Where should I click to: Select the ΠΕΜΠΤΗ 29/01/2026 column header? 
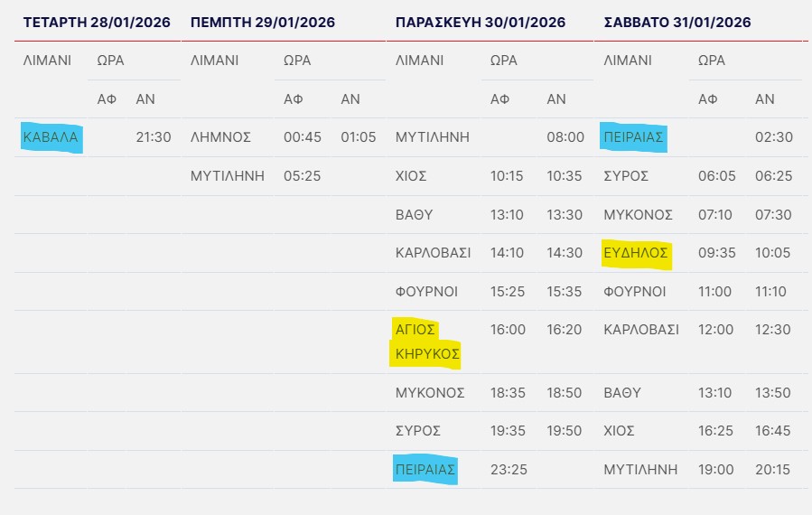point(262,22)
